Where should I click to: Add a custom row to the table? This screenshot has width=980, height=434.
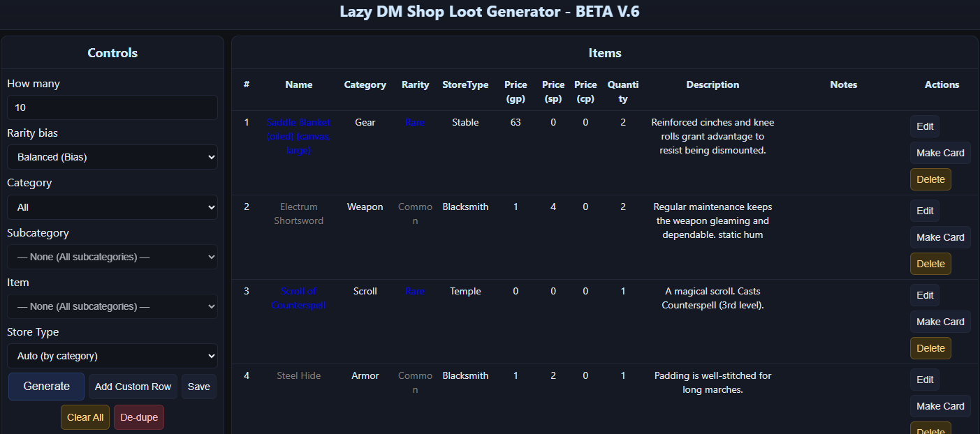click(x=132, y=386)
